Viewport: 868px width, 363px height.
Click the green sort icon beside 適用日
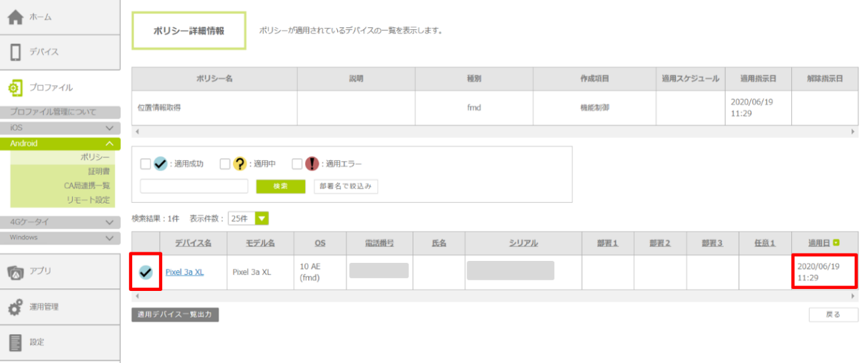click(836, 244)
